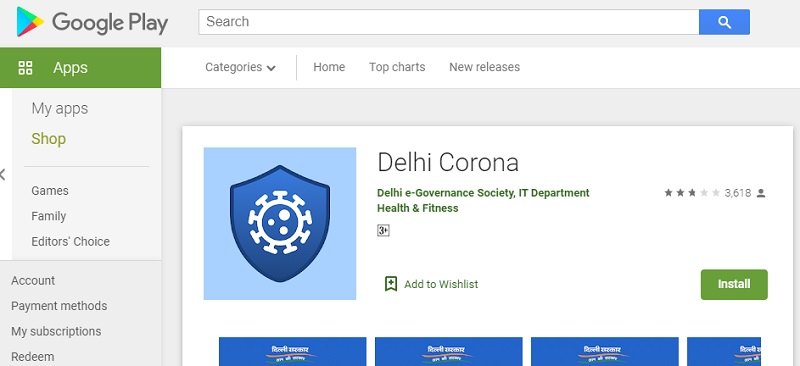The height and width of the screenshot is (366, 800).
Task: Open the Google Play logo home link
Action: point(92,22)
